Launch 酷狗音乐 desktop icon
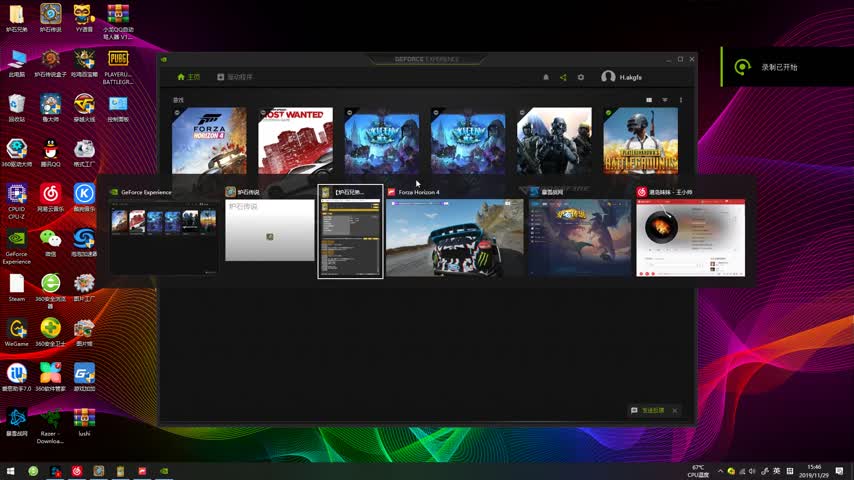The width and height of the screenshot is (854, 480). [84, 198]
